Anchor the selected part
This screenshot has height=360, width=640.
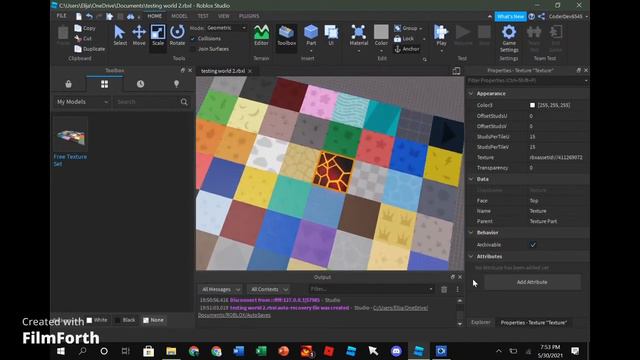(x=407, y=49)
